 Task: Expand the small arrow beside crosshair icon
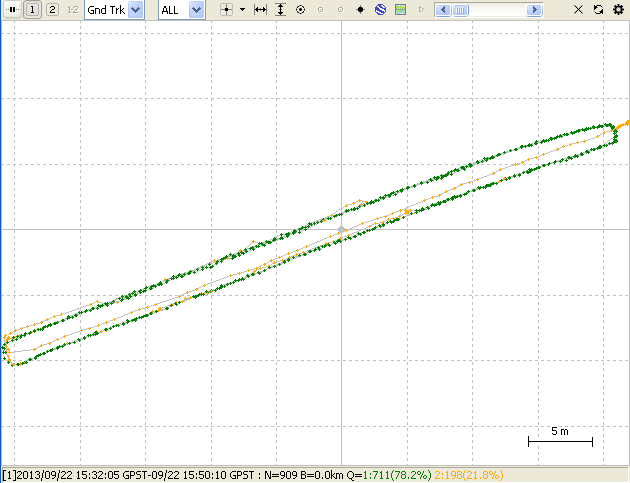pos(242,10)
